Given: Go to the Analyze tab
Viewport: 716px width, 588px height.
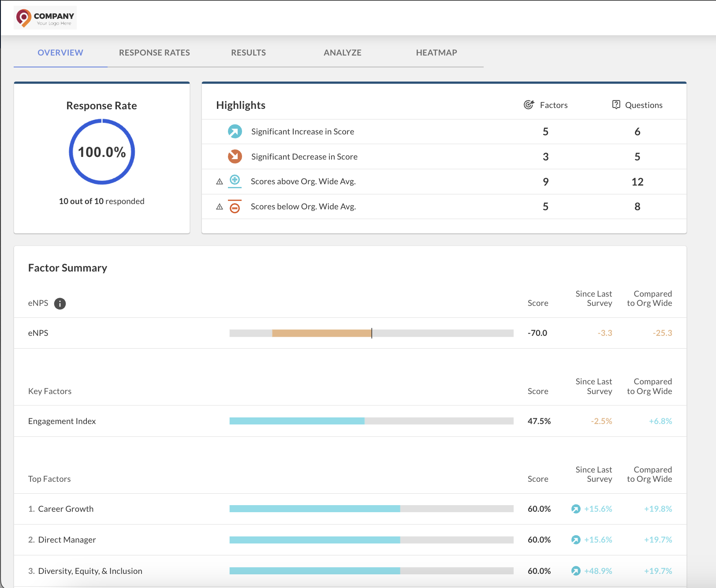Looking at the screenshot, I should [x=343, y=52].
